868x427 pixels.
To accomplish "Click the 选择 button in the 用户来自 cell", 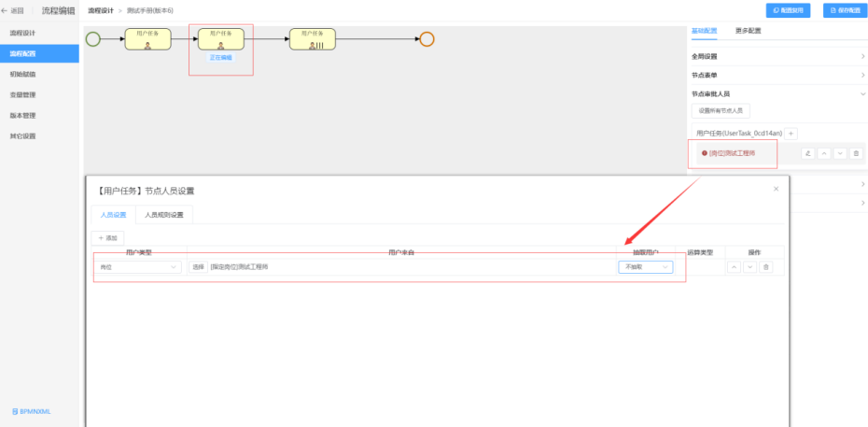I will (x=198, y=267).
